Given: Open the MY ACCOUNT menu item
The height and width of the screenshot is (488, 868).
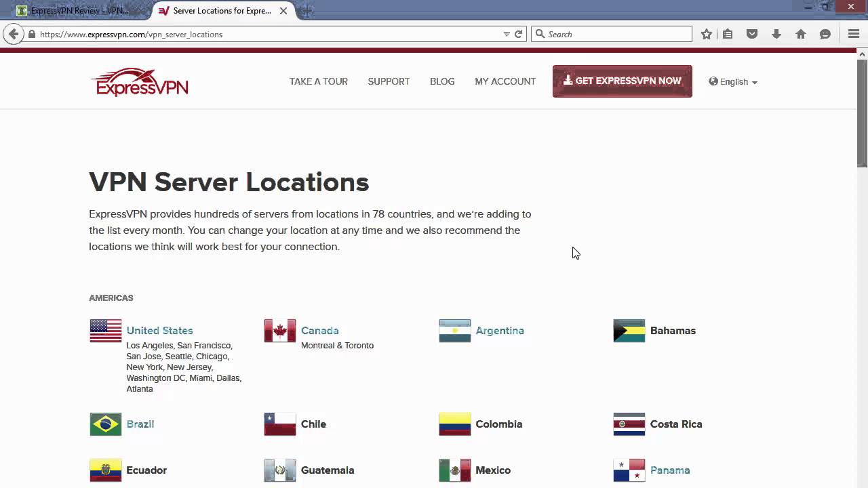Looking at the screenshot, I should (505, 81).
